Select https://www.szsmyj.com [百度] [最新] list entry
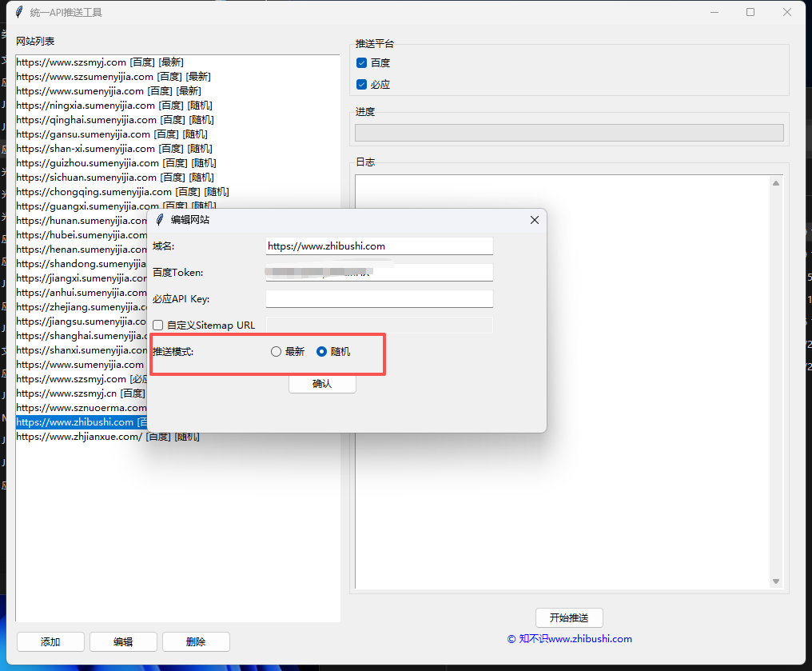Screen dimensions: 812x671 [100, 62]
